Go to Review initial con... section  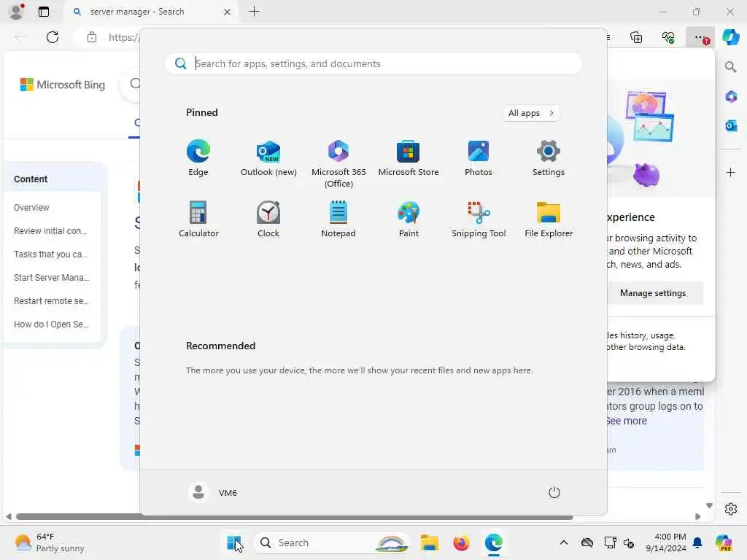click(50, 231)
